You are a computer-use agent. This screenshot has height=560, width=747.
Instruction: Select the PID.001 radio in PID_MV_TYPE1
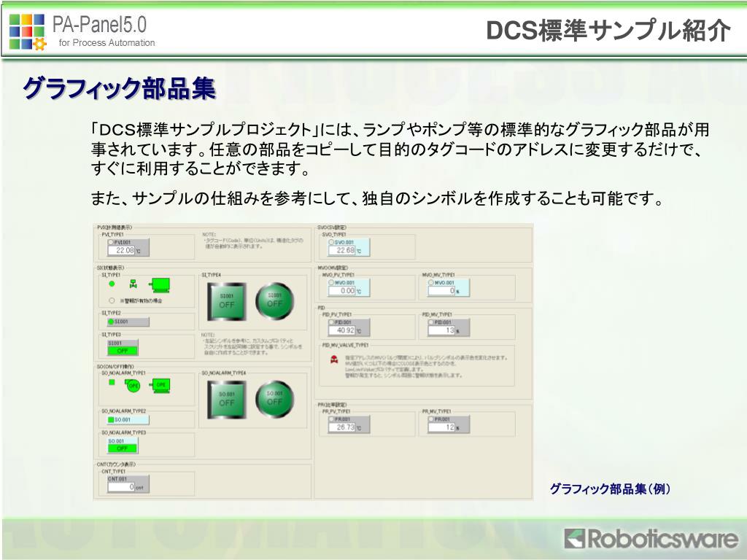[x=431, y=322]
